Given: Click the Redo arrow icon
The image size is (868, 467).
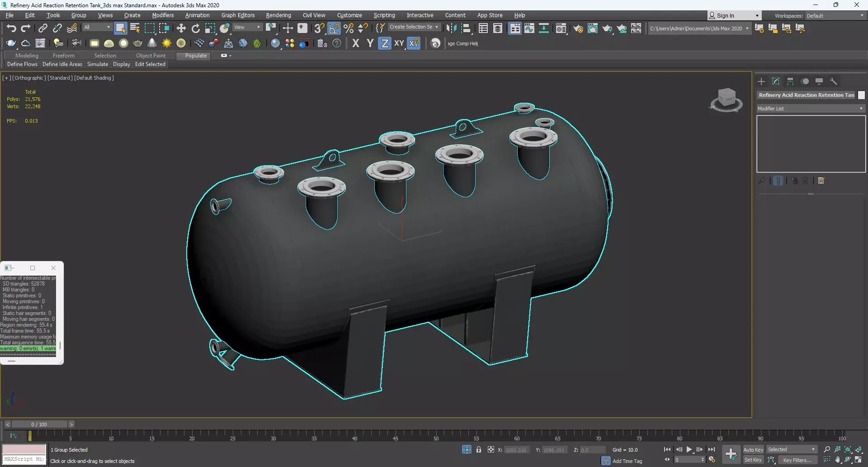Looking at the screenshot, I should [26, 29].
